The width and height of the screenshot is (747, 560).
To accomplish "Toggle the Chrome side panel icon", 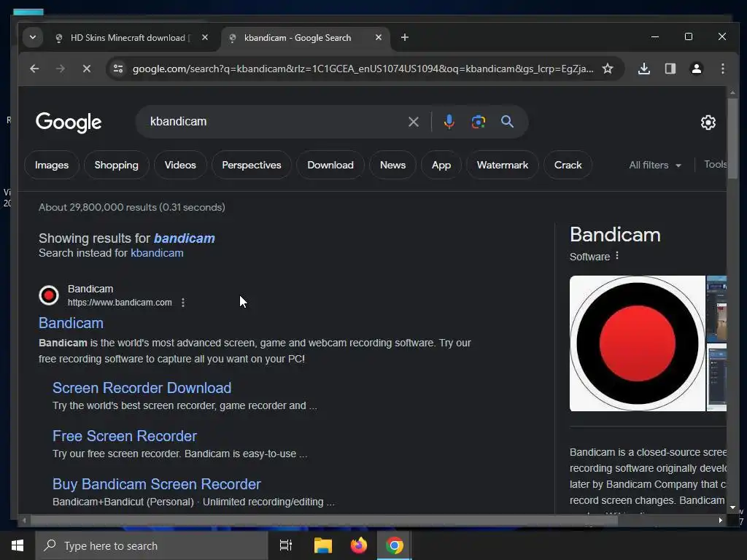I will pos(670,69).
